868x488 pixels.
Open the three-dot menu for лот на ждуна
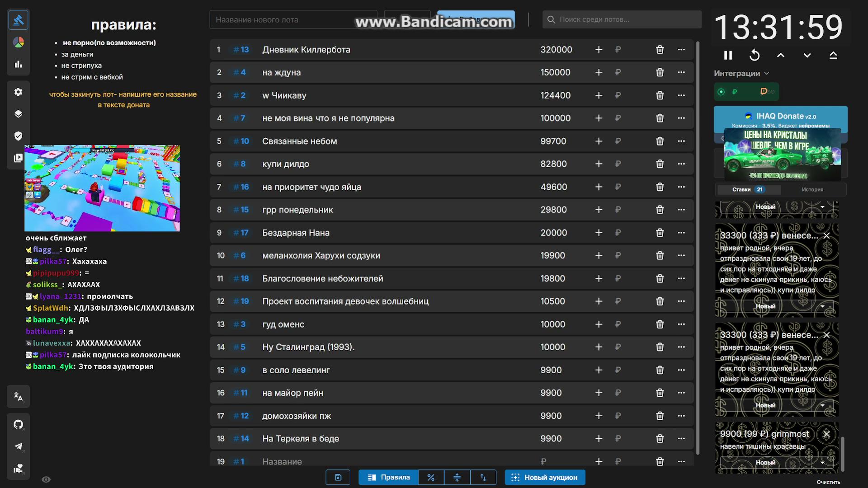click(x=681, y=72)
